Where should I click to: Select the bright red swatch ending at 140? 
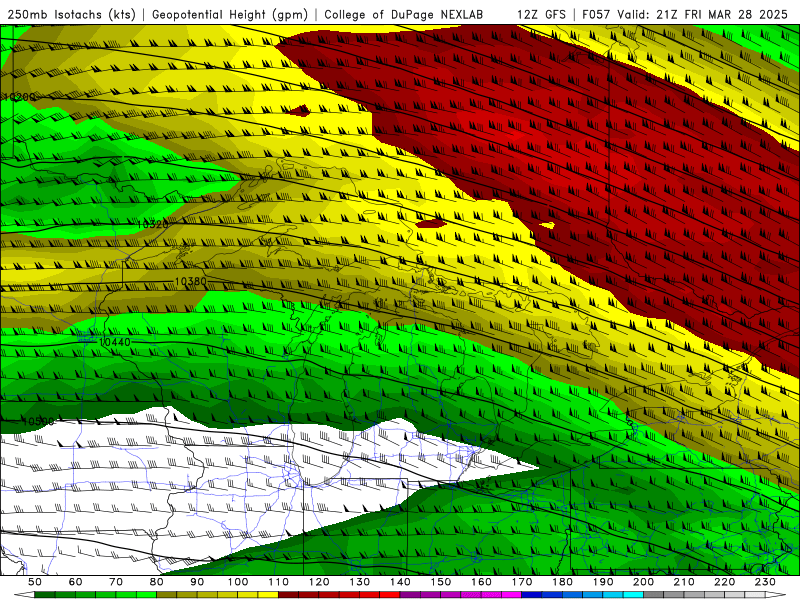point(390,595)
